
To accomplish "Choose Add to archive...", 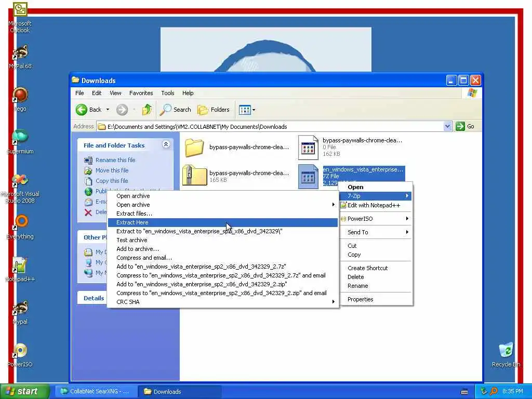I will tap(222, 249).
